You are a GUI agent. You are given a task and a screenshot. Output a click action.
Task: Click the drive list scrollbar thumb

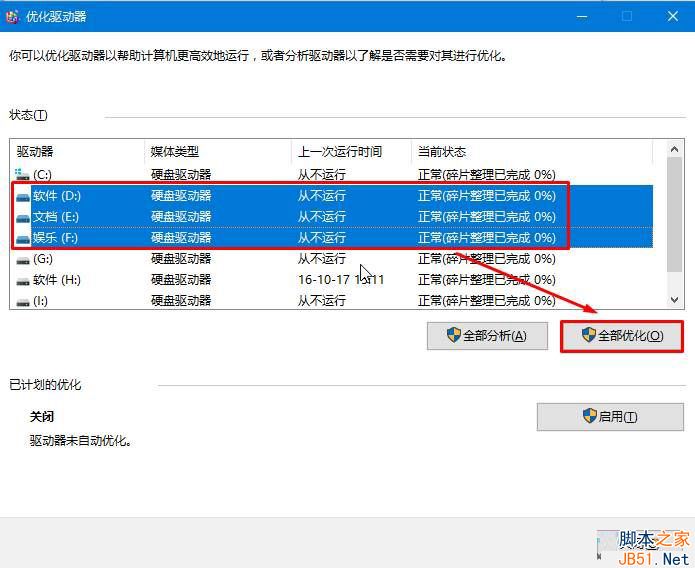675,215
